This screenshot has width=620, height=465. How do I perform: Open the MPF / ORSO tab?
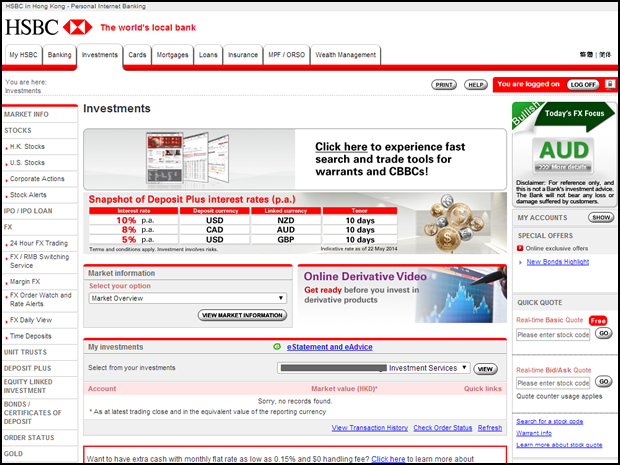[x=287, y=55]
